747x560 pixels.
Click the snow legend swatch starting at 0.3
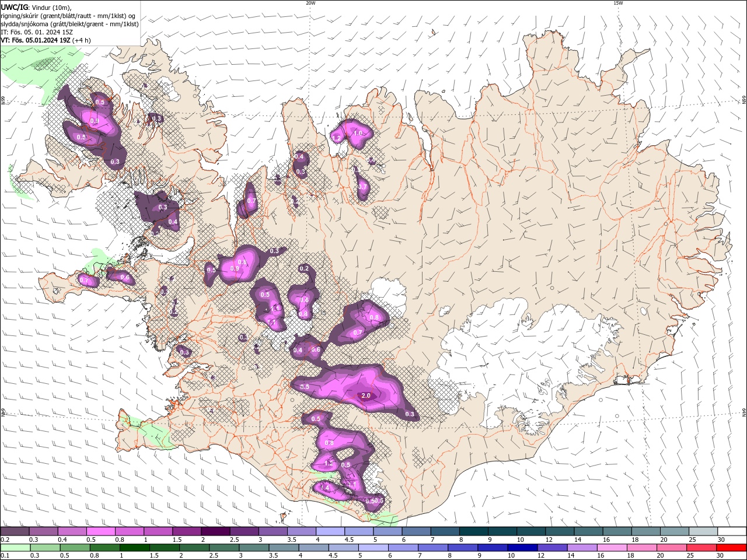pos(43,531)
